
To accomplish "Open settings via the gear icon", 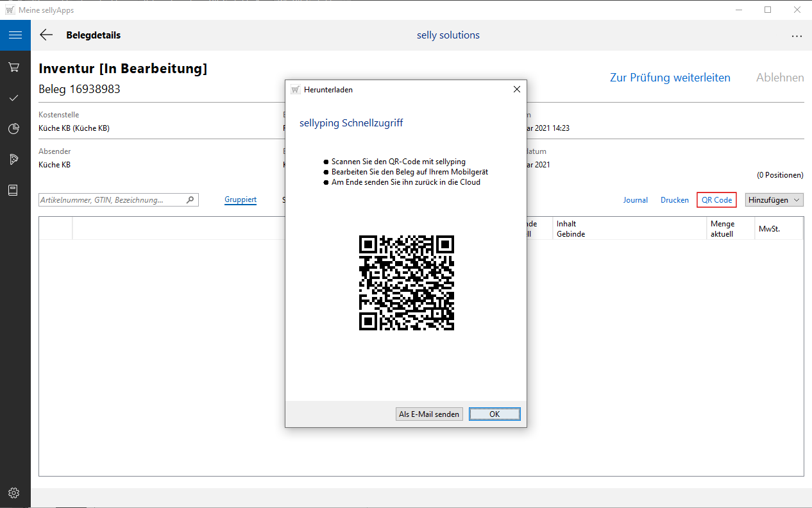I will click(14, 493).
